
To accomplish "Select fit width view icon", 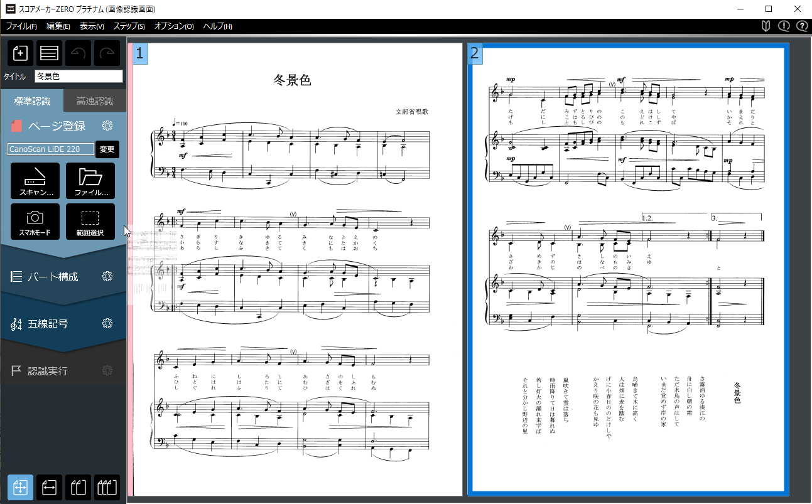I will coord(49,487).
